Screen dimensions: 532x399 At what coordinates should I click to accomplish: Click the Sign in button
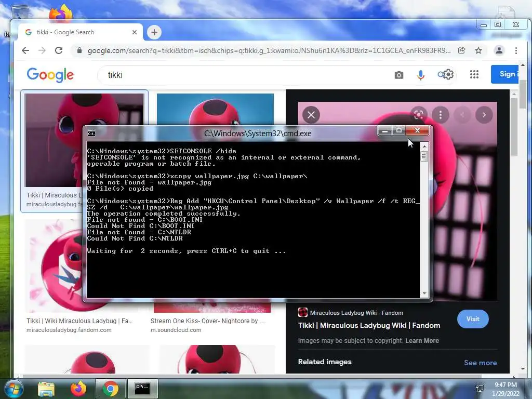click(x=505, y=74)
